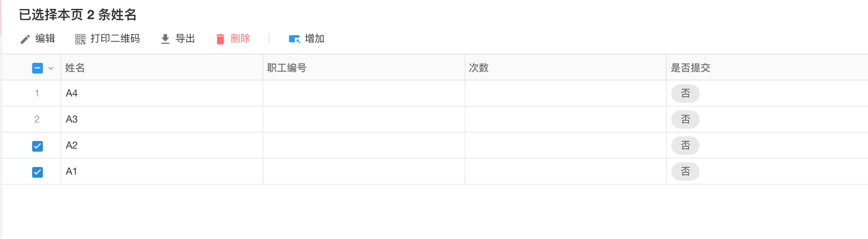Click the export download icon
This screenshot has width=868, height=239.
coord(165,39)
